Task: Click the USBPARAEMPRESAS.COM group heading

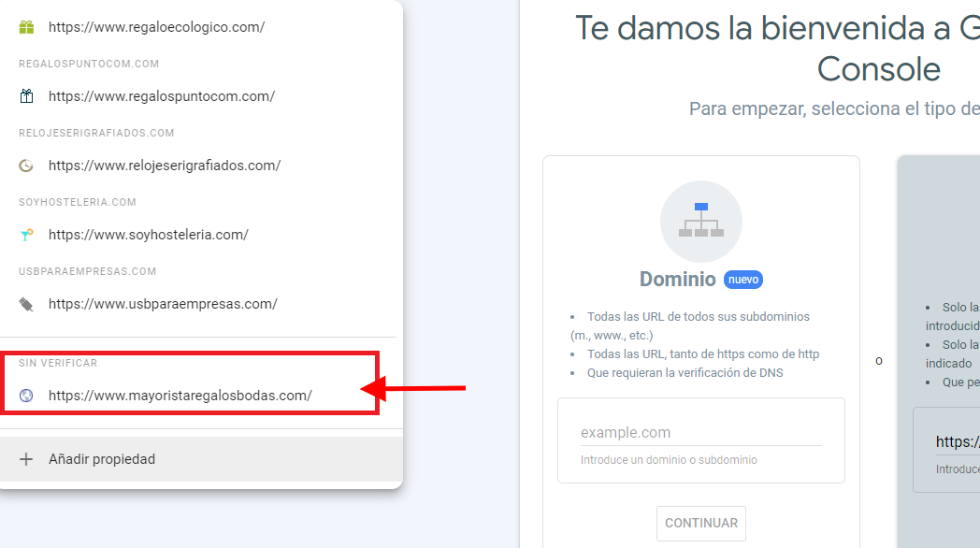Action: point(88,272)
